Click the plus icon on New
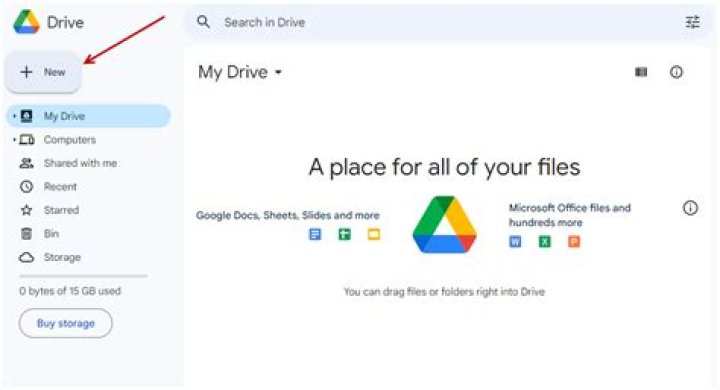The height and width of the screenshot is (390, 720). (x=27, y=72)
